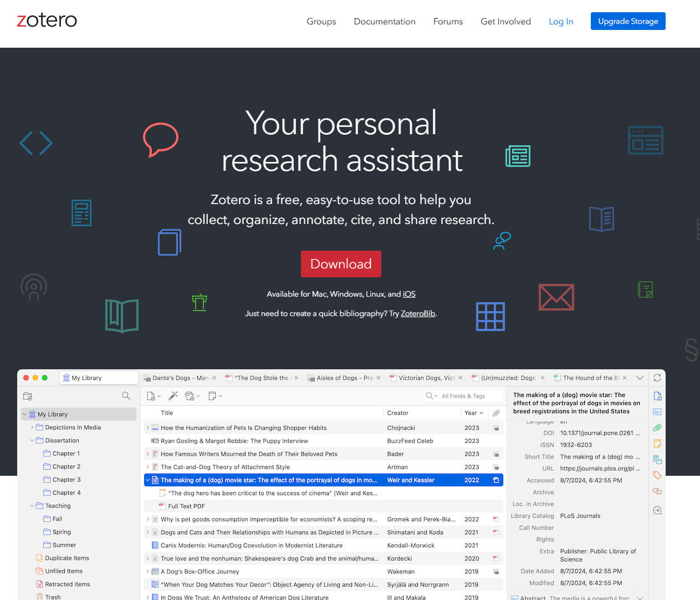Click the Libraries and Collections icon

pyautogui.click(x=657, y=459)
